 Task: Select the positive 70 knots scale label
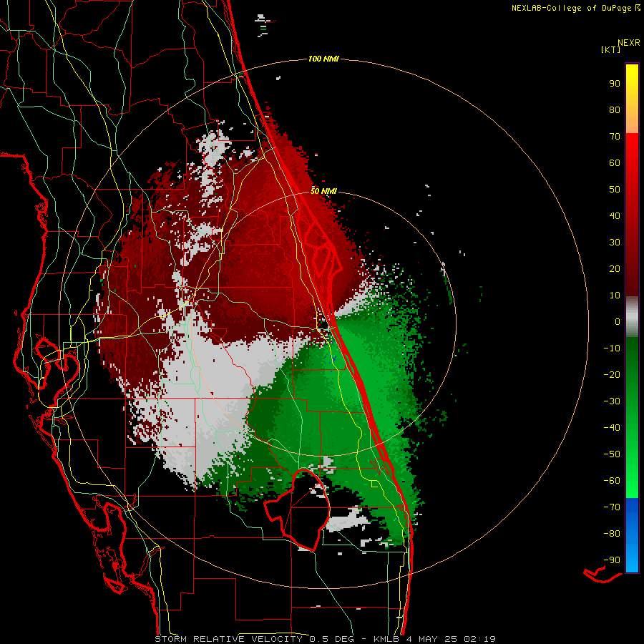(615, 137)
